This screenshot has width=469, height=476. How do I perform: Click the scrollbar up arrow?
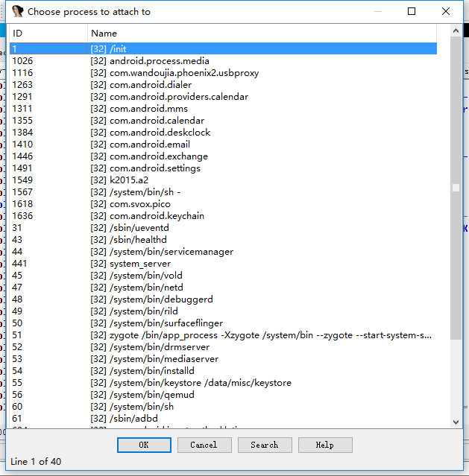[456, 31]
